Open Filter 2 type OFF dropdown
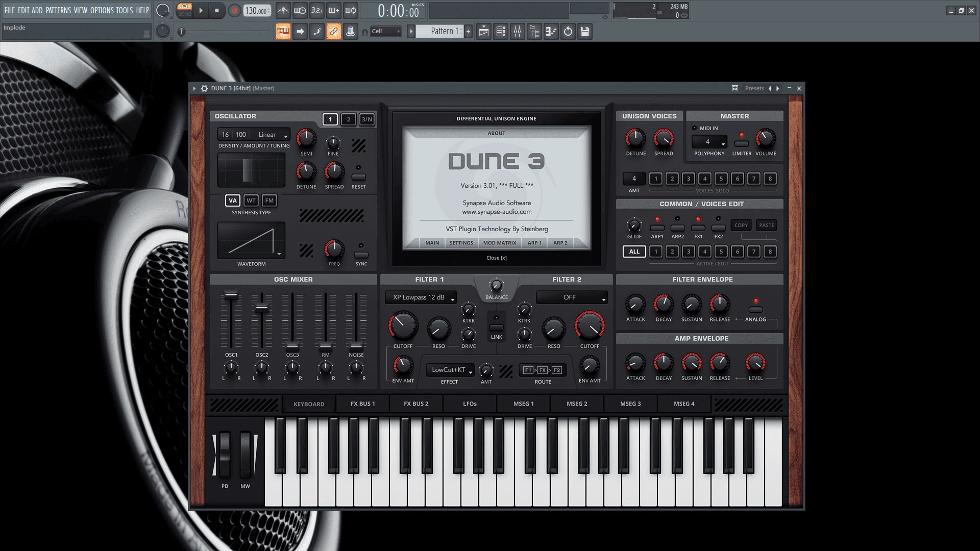 572,297
